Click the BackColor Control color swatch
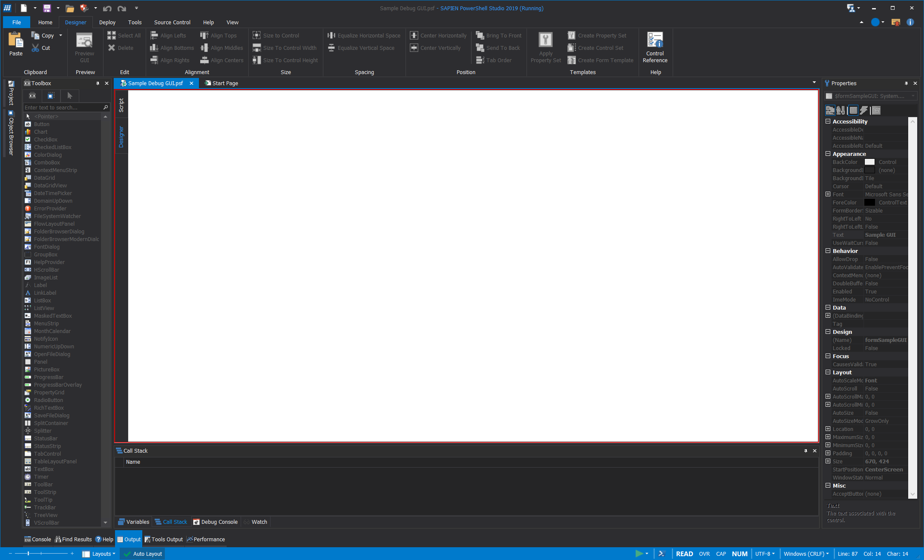Image resolution: width=924 pixels, height=560 pixels. [869, 162]
